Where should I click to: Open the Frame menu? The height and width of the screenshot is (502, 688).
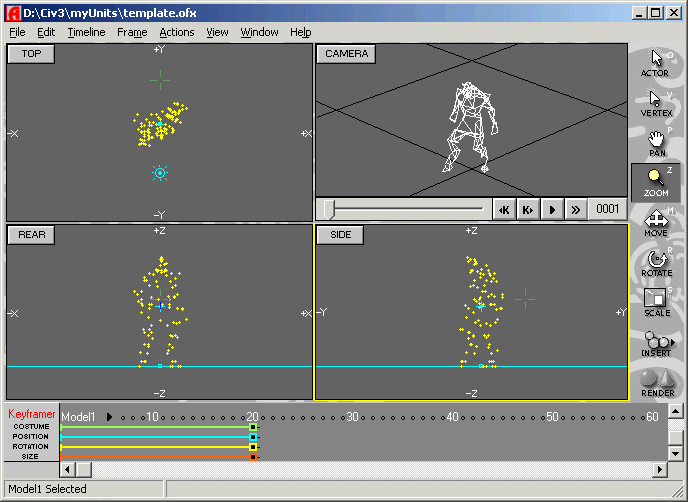coord(132,32)
